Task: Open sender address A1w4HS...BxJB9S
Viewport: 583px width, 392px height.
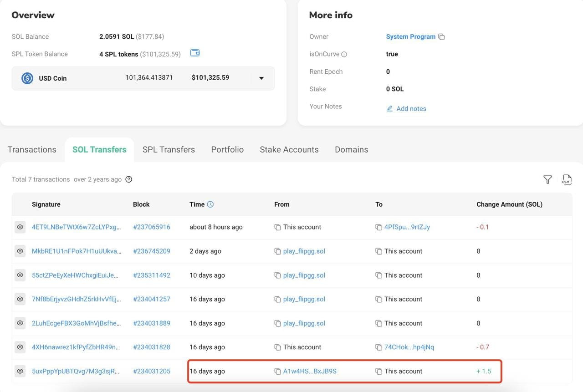Action: tap(310, 372)
